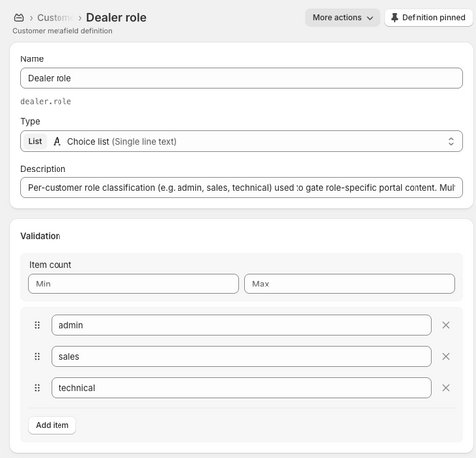This screenshot has height=458, width=476.
Task: Click the metafields home icon in breadcrumb
Action: [x=19, y=18]
